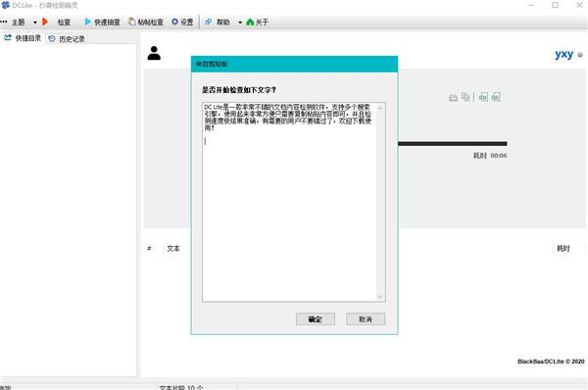Open 粘帖检查 paste check tool
Screen dimensions: 588x390
(x=146, y=23)
